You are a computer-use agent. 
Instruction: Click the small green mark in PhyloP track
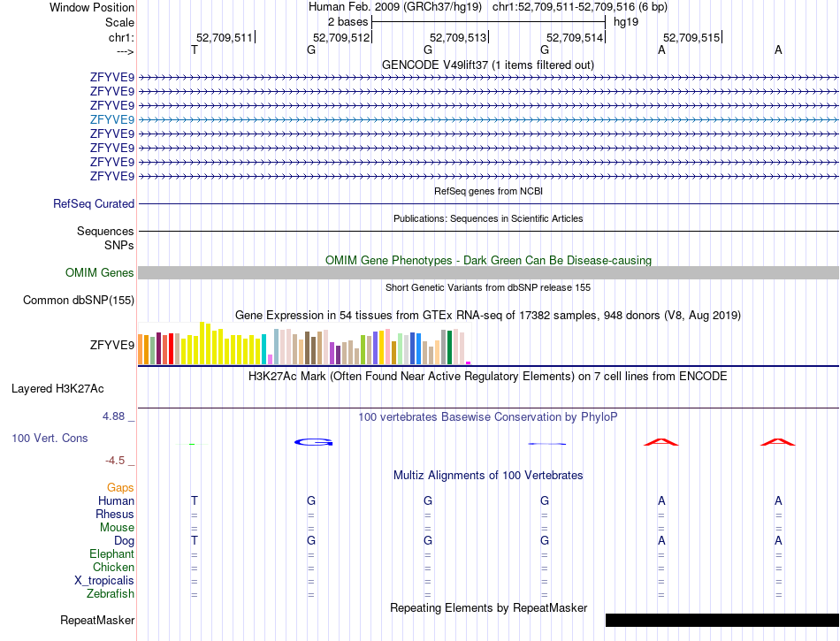192,444
